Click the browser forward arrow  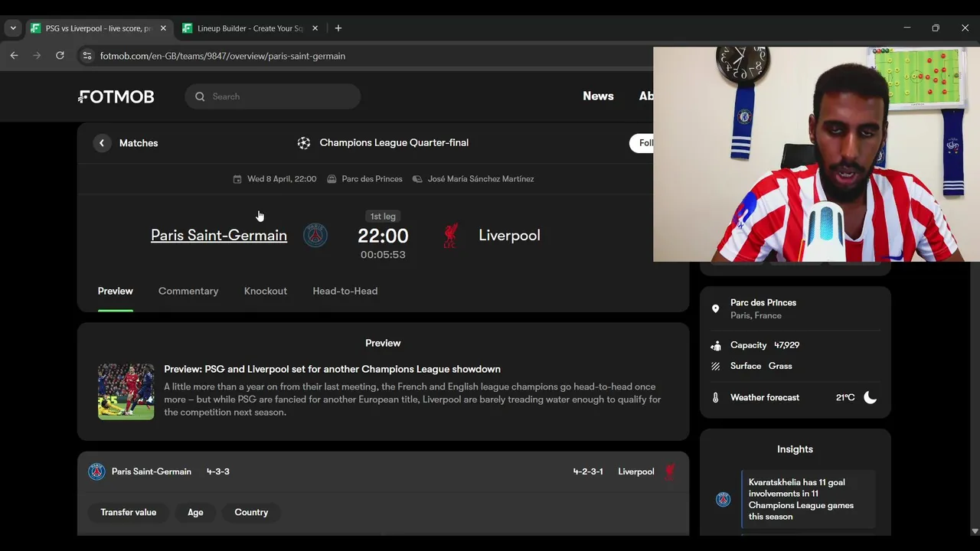(37, 56)
